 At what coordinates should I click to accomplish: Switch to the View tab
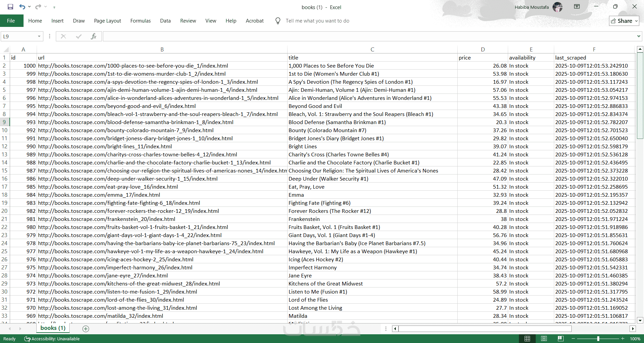211,21
